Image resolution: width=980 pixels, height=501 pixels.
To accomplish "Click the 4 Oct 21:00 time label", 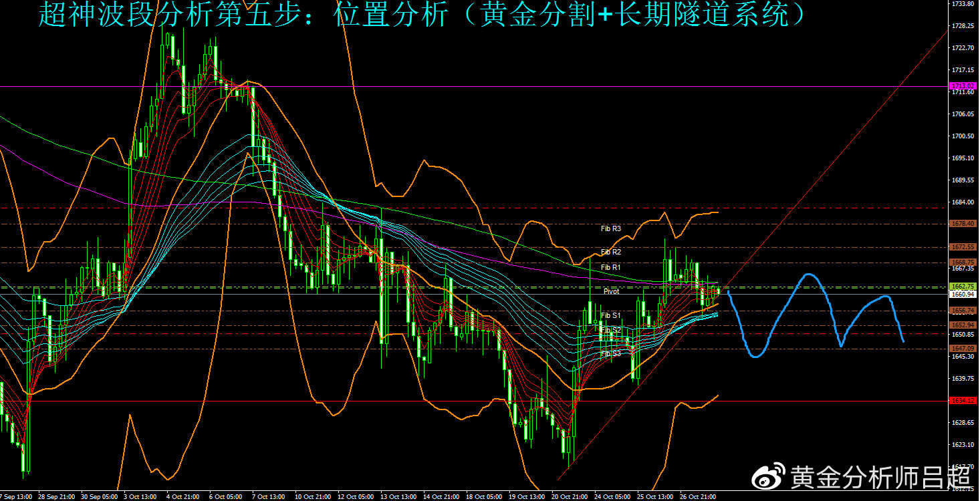I will click(x=182, y=497).
